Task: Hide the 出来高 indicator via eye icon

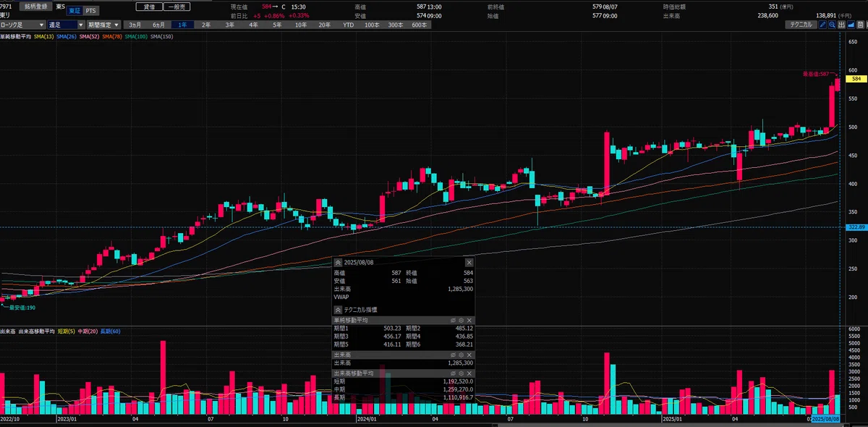Action: coord(453,355)
